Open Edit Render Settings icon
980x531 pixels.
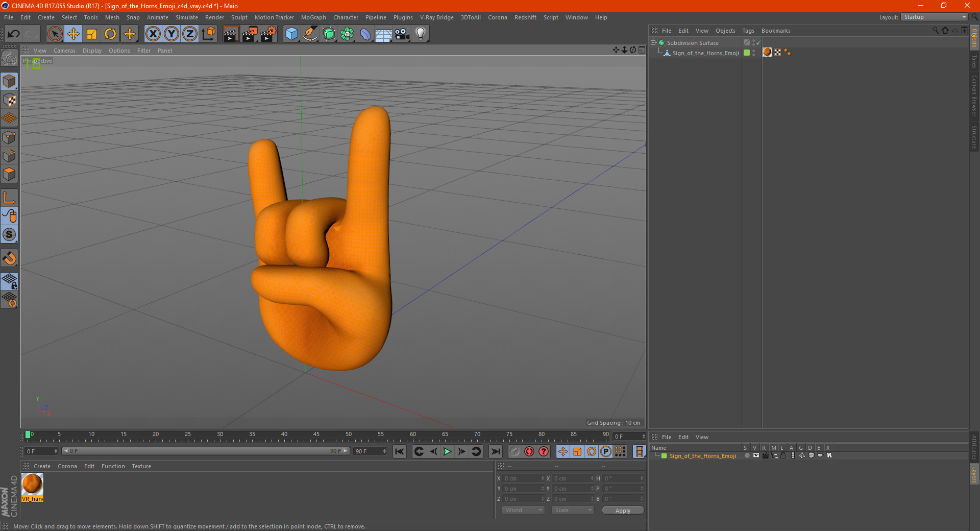[x=268, y=34]
